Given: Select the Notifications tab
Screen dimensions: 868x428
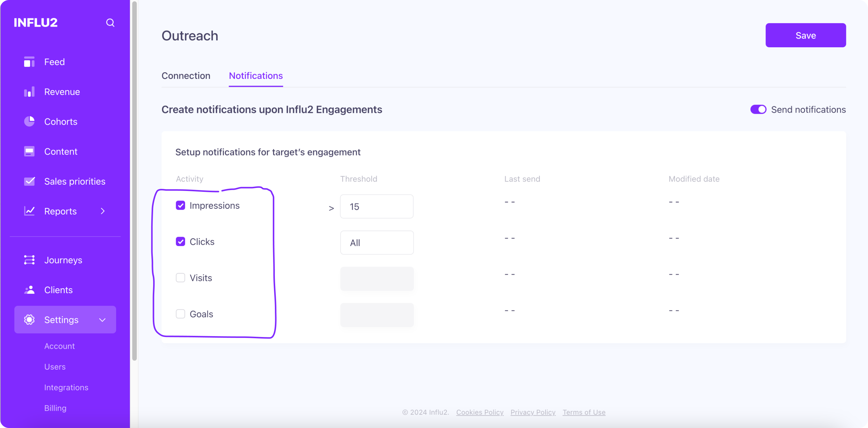Looking at the screenshot, I should [256, 76].
